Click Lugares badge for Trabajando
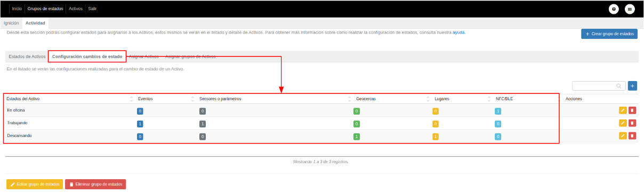Screen dimensions: 644x193 point(436,124)
